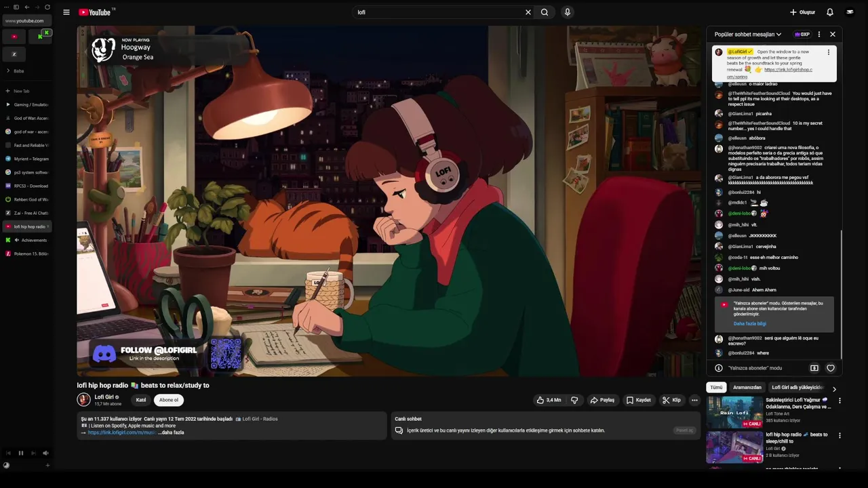Dislike the video
The image size is (868, 488).
574,400
